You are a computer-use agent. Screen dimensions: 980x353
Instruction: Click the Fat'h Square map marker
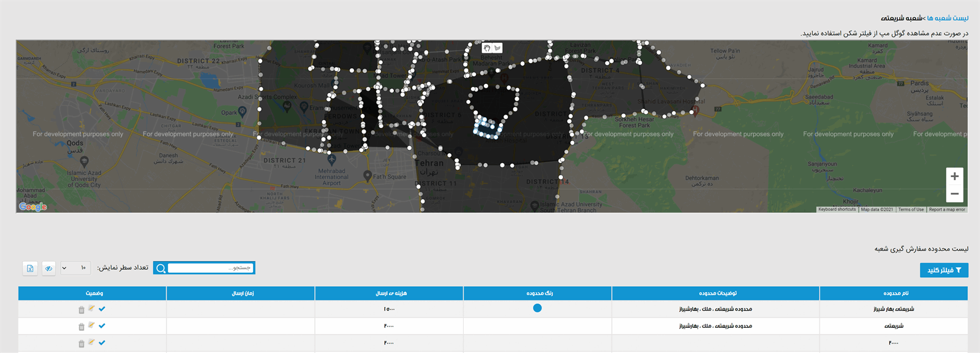coord(367,176)
